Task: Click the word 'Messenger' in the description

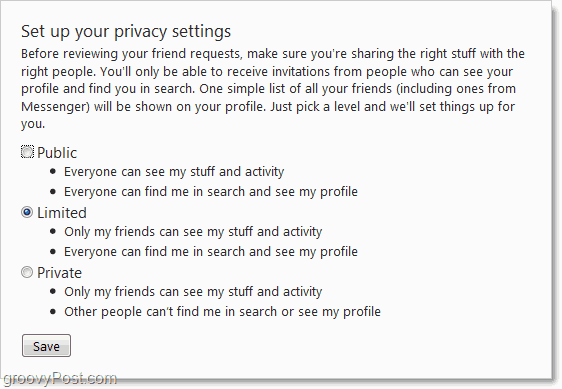Action: point(56,107)
